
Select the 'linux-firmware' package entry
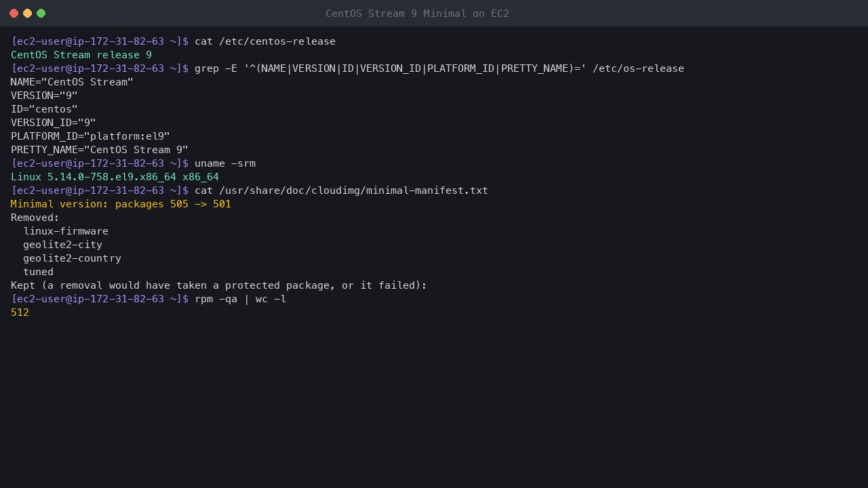click(66, 231)
